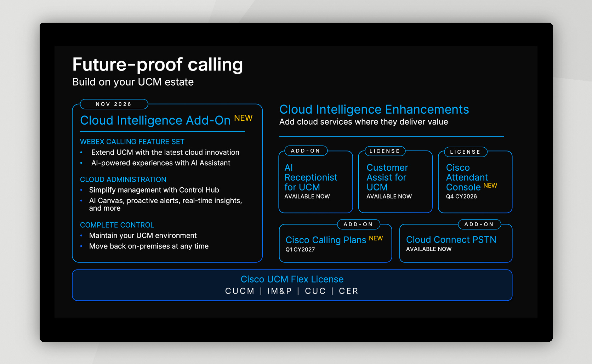Click the 'NOV 2026' date badge
Viewport: 592px width, 364px height.
114,104
